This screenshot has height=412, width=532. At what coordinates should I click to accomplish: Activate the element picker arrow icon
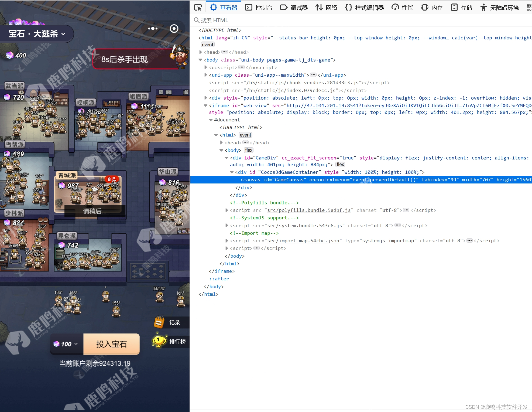(198, 8)
